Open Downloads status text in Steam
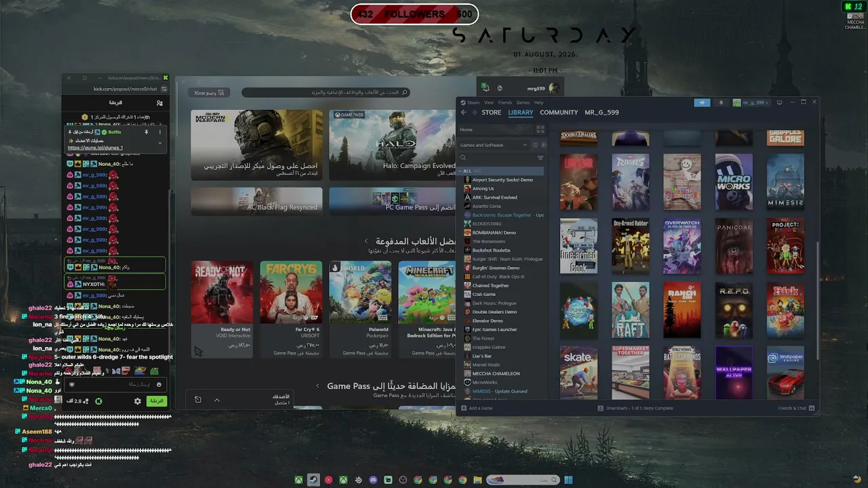Screen dimensions: 868x488 point(639,408)
